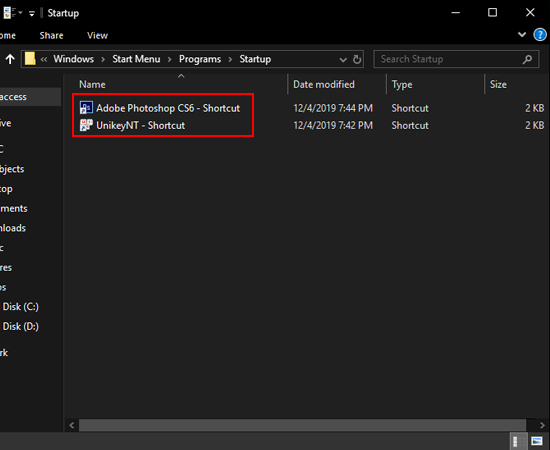Expand the arrow after Windows breadcrumb
The width and height of the screenshot is (550, 450).
[x=103, y=59]
